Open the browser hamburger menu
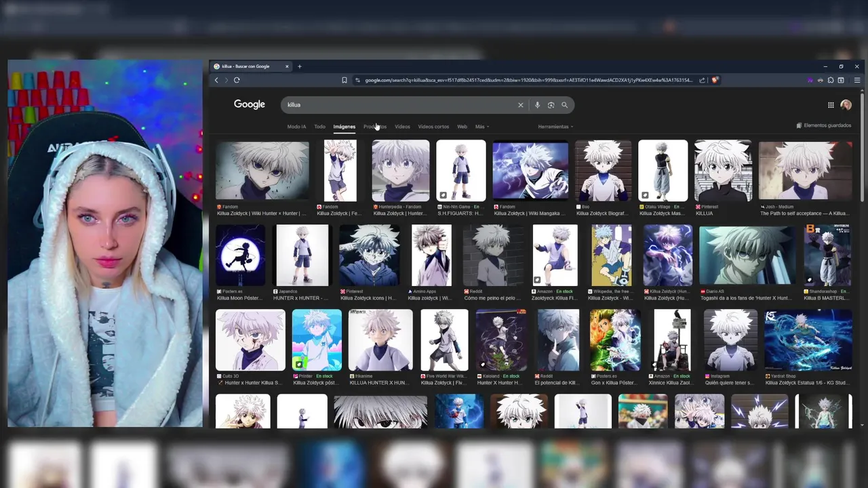Image resolution: width=868 pixels, height=488 pixels. [x=857, y=80]
